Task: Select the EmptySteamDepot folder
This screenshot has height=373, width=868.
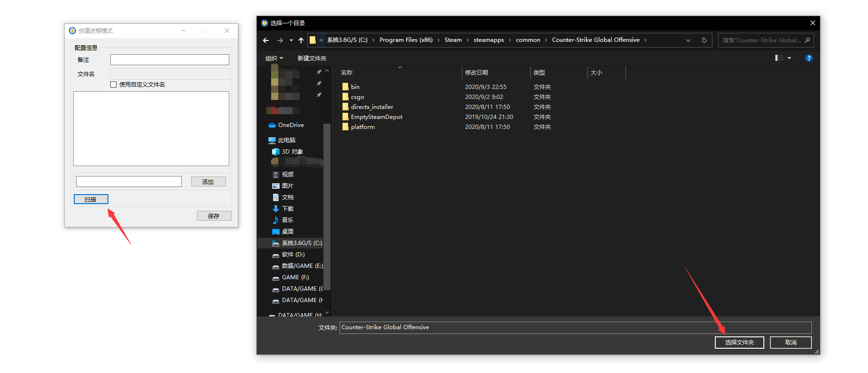Action: [376, 117]
